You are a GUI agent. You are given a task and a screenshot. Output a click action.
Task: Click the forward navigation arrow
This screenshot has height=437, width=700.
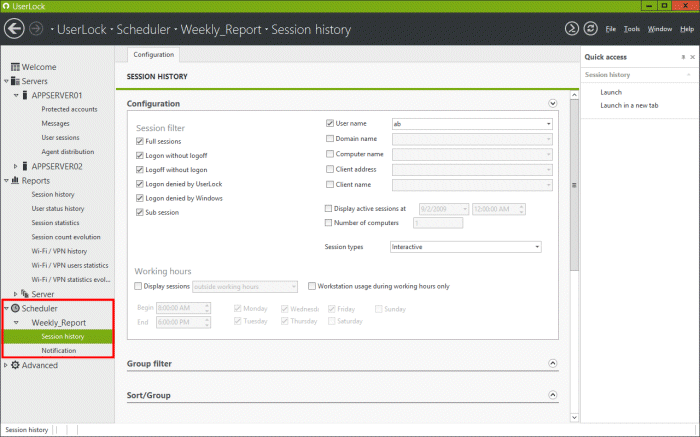coord(37,29)
